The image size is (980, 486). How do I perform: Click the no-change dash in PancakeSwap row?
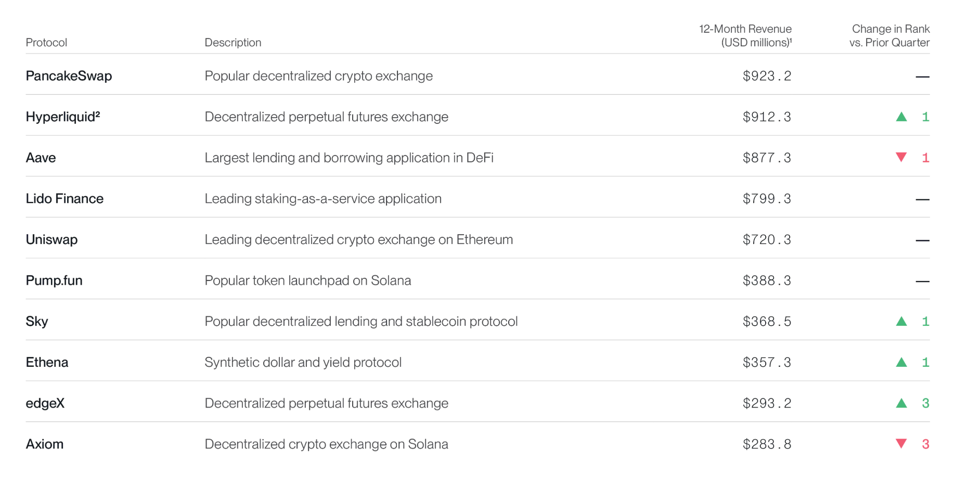922,76
